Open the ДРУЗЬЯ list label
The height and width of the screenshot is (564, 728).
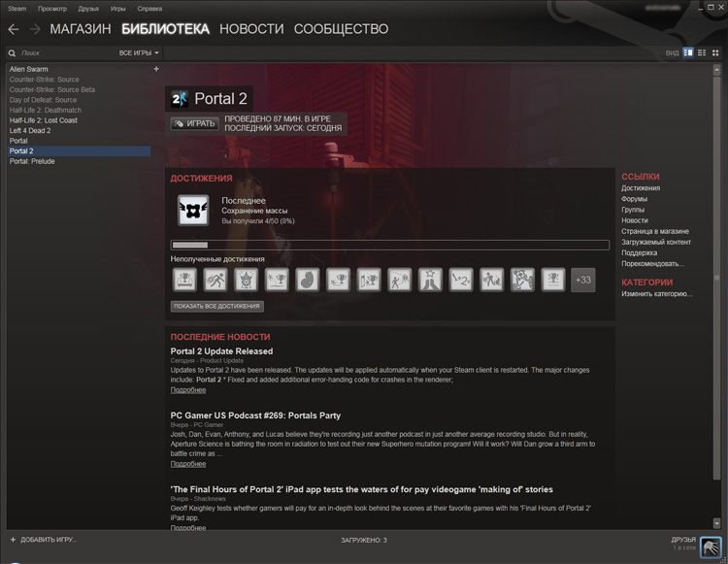[x=683, y=540]
